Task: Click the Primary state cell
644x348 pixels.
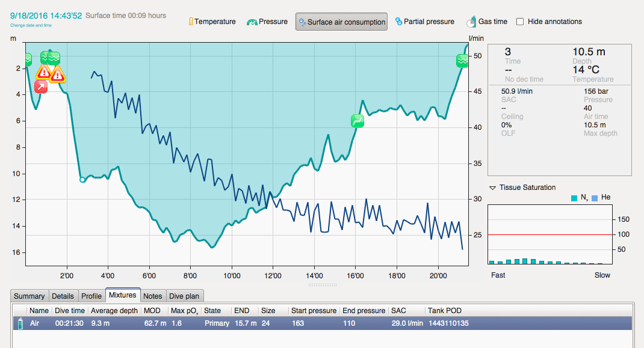Action: tap(217, 323)
